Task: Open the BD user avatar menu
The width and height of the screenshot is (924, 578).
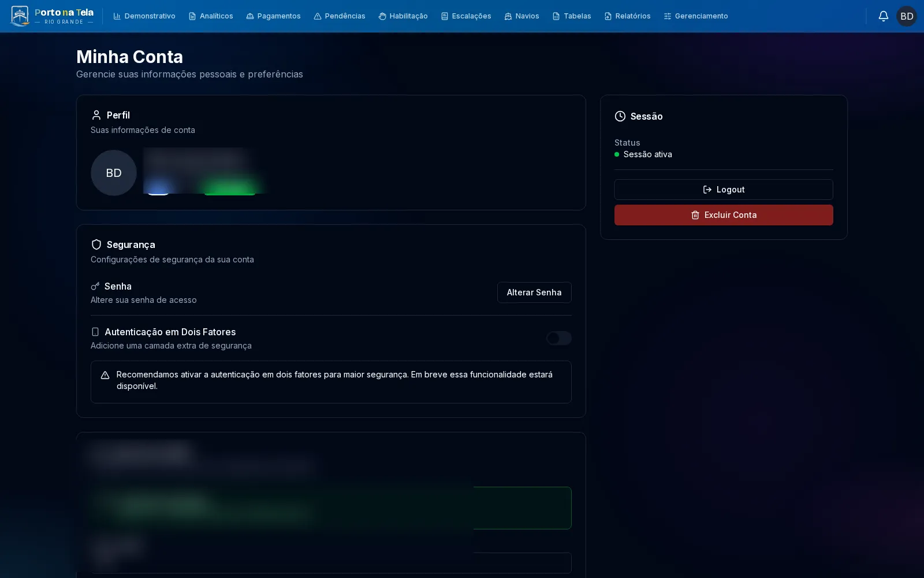Action: (907, 16)
